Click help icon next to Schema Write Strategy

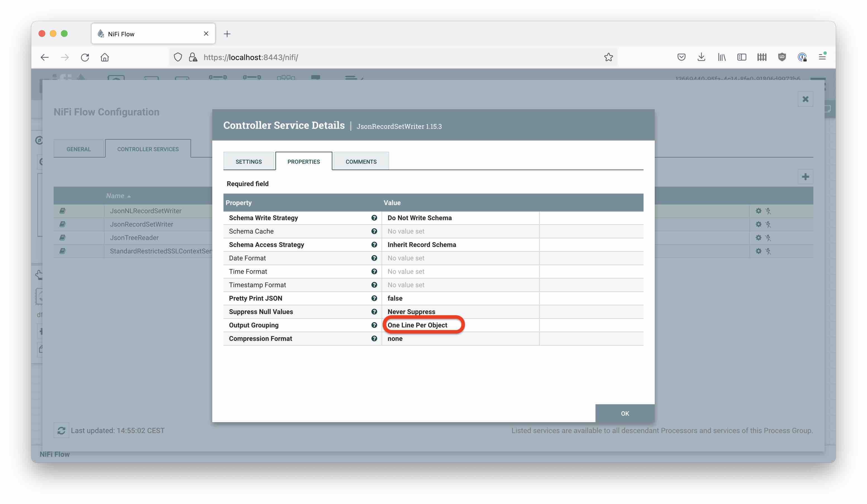click(x=374, y=218)
